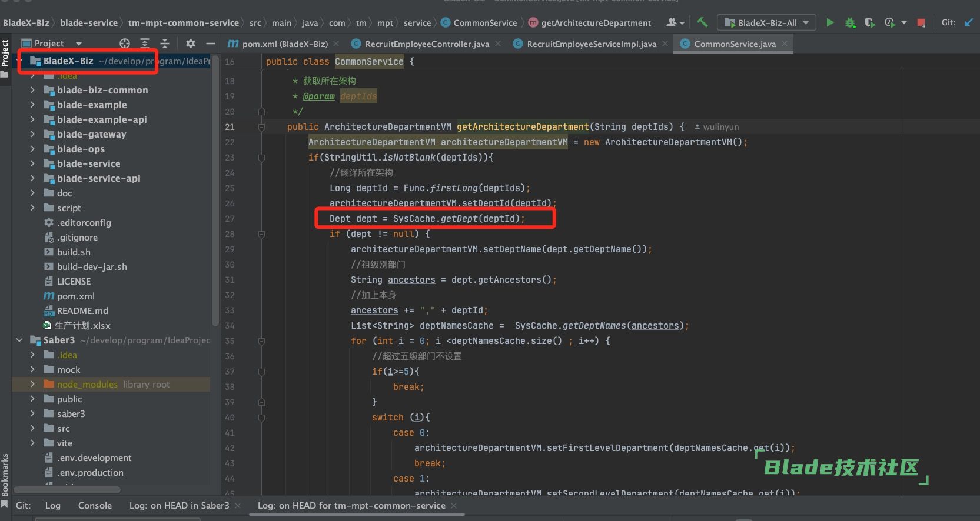980x521 pixels.
Task: Expand the node_modules library root
Action: [x=32, y=384]
